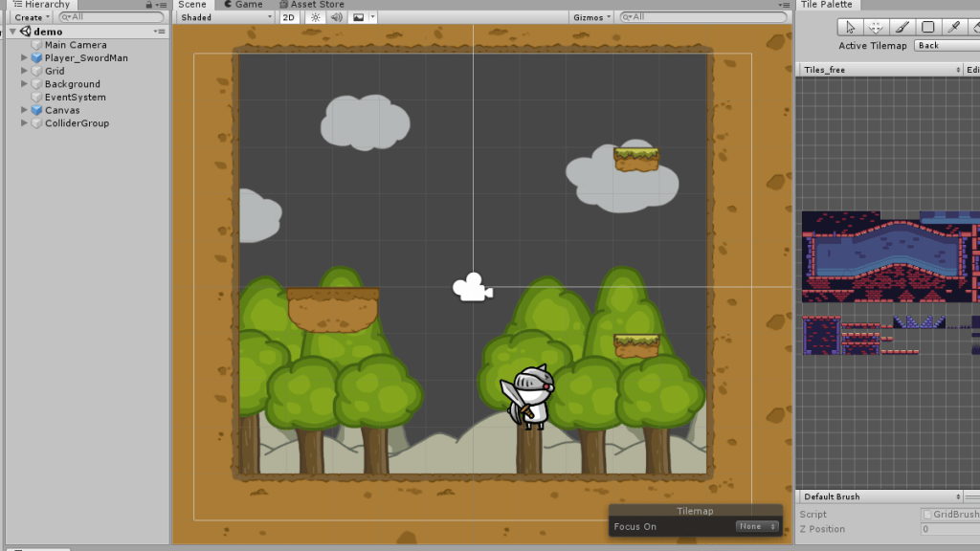
Task: Click the Hierarchy panel lock icon
Action: click(149, 5)
